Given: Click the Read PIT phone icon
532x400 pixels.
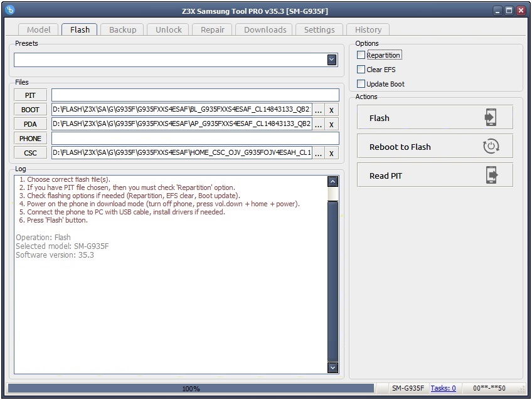Looking at the screenshot, I should pyautogui.click(x=491, y=175).
